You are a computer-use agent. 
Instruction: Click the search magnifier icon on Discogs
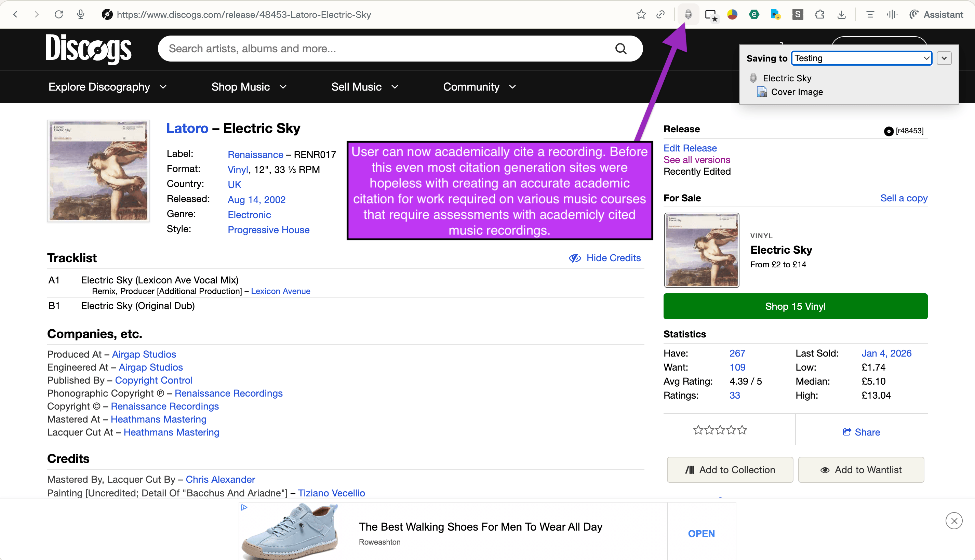pyautogui.click(x=621, y=49)
